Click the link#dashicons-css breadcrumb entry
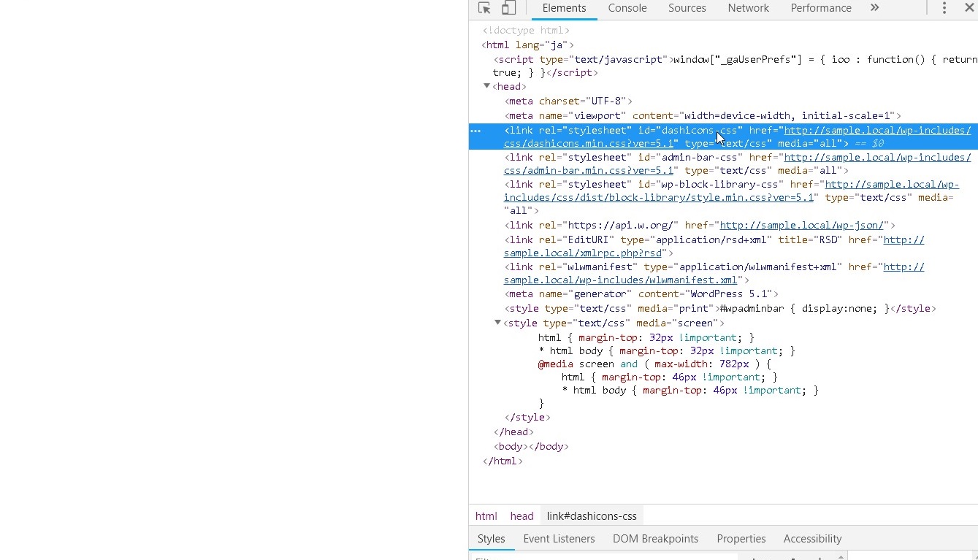 pos(592,515)
